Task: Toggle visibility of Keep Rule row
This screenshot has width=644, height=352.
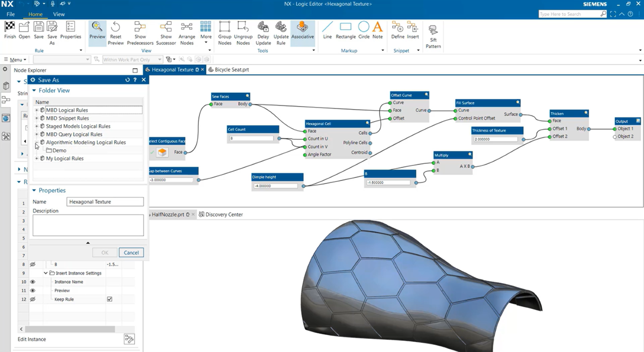Action: pyautogui.click(x=33, y=299)
